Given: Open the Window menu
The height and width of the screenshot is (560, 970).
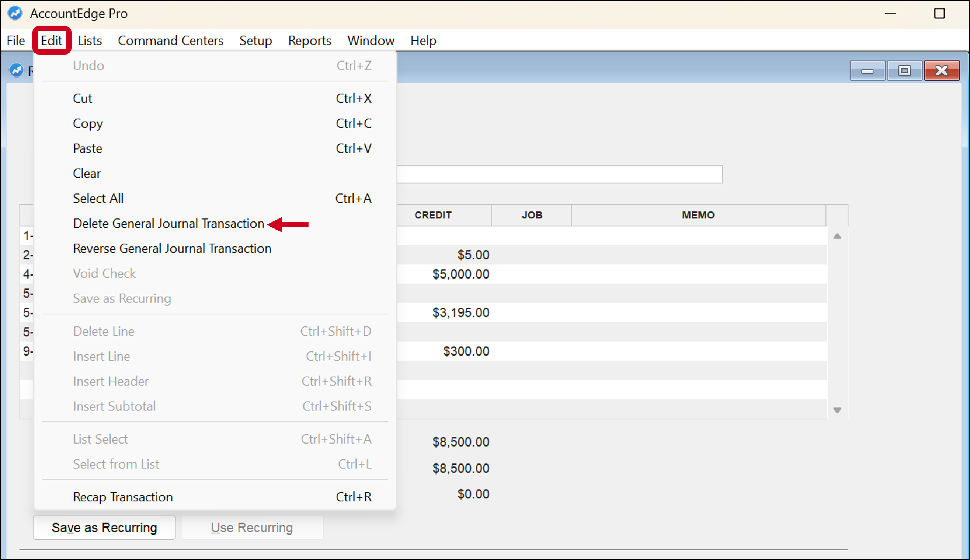Looking at the screenshot, I should point(371,41).
